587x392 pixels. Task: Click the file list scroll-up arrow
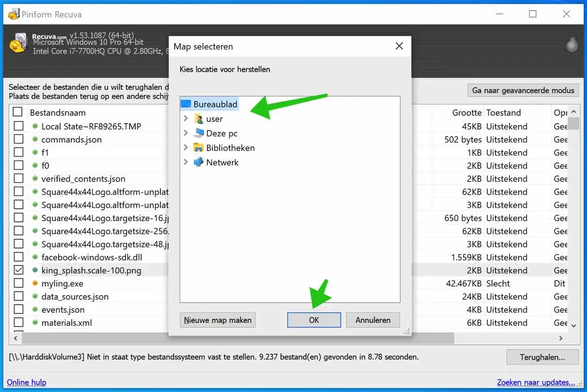(x=574, y=111)
